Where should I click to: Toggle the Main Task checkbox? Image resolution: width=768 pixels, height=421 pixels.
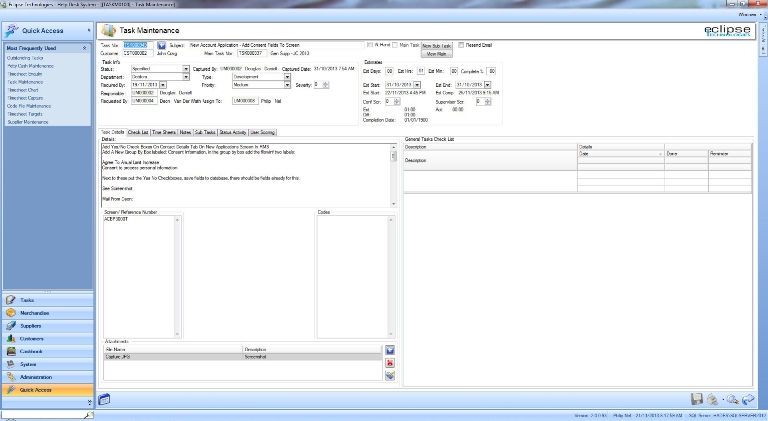[397, 46]
